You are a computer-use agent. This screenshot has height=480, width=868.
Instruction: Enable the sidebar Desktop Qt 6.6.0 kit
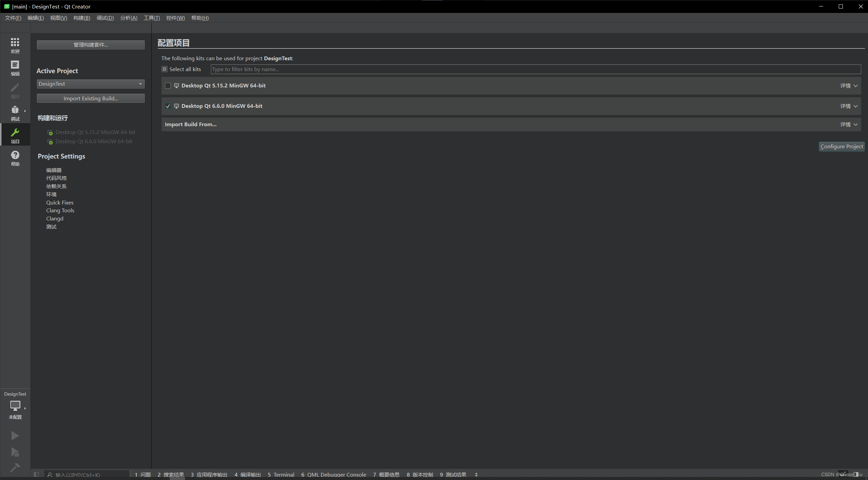tap(90, 142)
